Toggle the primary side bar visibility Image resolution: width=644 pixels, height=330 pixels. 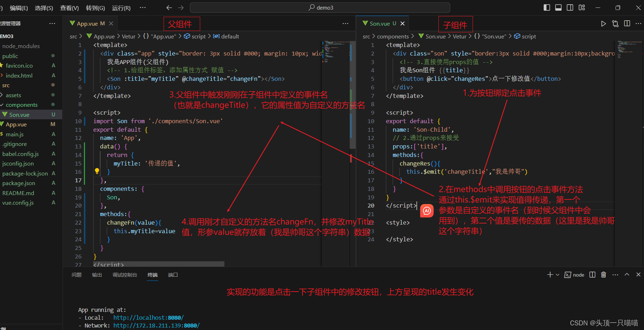click(547, 7)
